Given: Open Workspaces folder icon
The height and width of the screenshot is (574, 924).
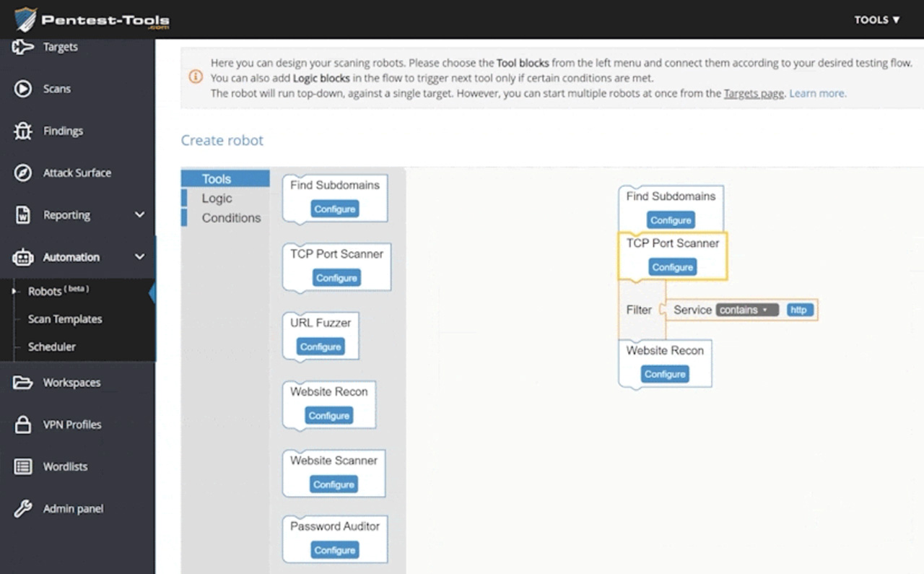Looking at the screenshot, I should [x=23, y=382].
